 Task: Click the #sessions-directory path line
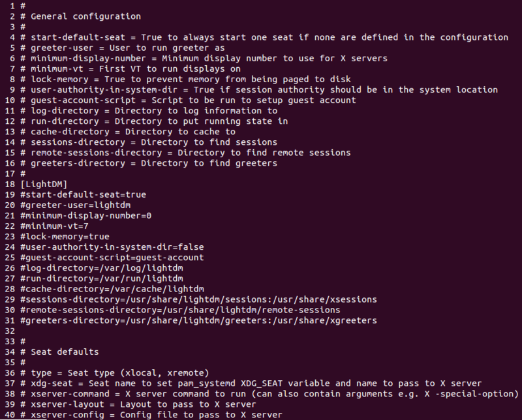(198, 299)
